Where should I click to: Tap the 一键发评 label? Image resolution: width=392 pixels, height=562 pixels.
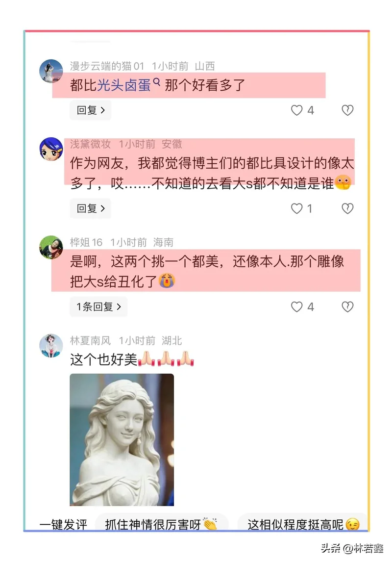pos(63,525)
